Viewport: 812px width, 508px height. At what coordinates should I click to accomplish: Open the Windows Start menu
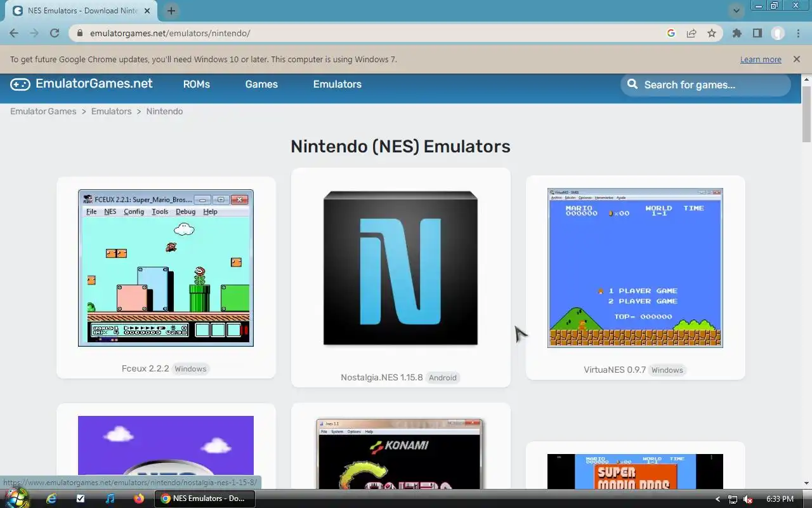click(17, 498)
